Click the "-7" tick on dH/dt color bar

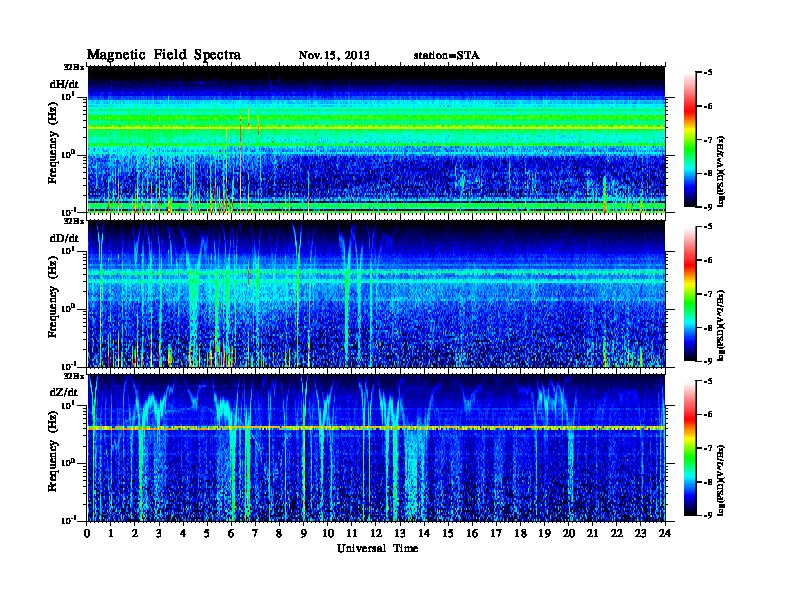[708, 140]
